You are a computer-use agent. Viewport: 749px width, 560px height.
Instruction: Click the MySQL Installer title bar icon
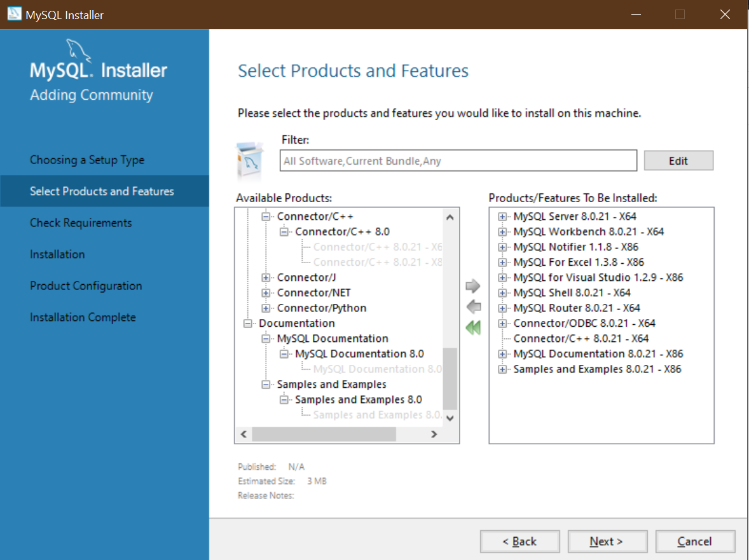(x=14, y=14)
